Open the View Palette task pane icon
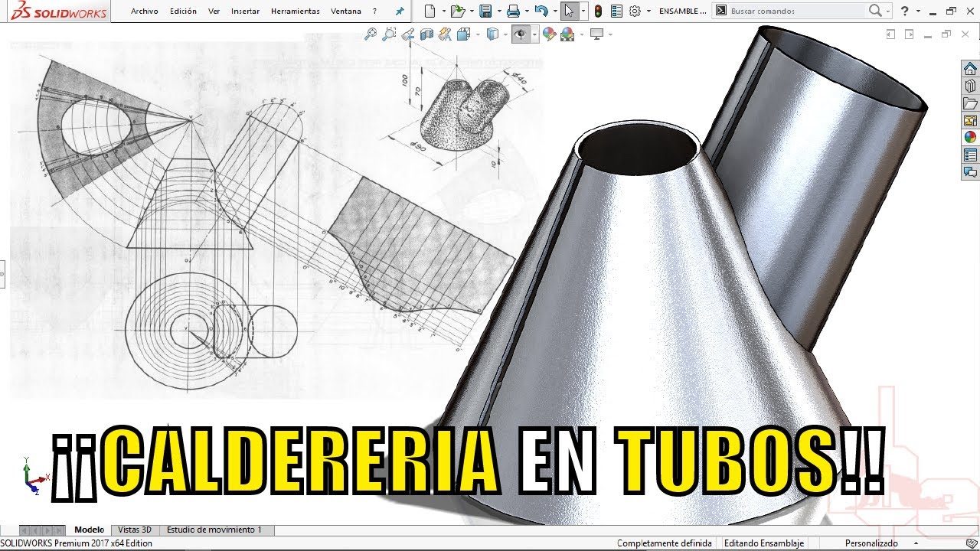980x551 pixels. point(970,121)
